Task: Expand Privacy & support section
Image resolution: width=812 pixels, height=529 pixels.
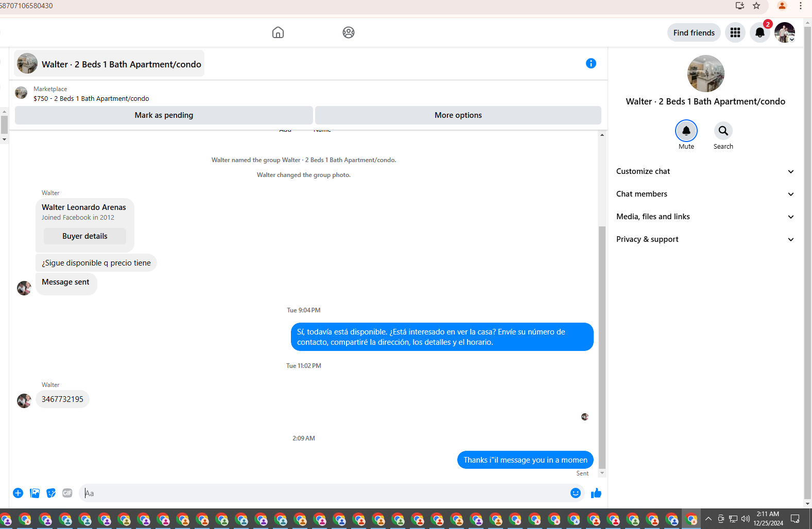Action: [x=705, y=239]
